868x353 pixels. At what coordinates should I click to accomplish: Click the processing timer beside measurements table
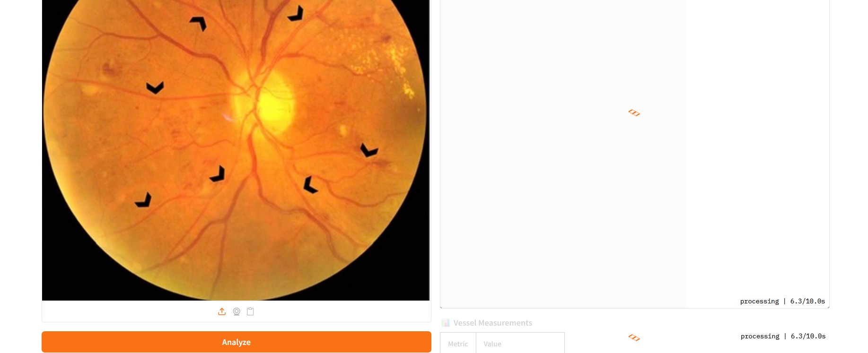(783, 336)
